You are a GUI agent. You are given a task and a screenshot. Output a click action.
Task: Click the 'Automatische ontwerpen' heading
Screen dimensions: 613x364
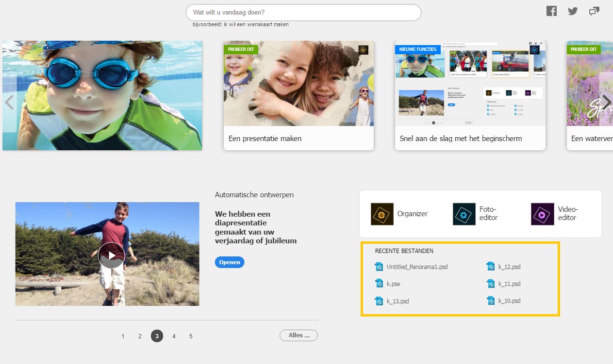[254, 195]
